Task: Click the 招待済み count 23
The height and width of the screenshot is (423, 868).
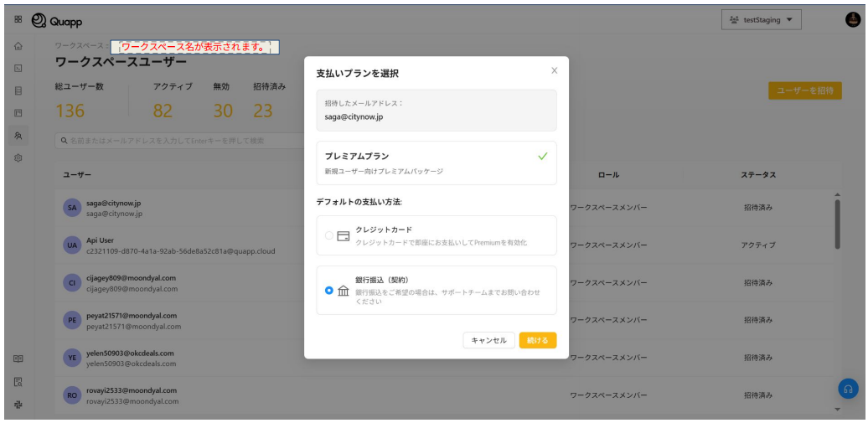Action: point(263,111)
